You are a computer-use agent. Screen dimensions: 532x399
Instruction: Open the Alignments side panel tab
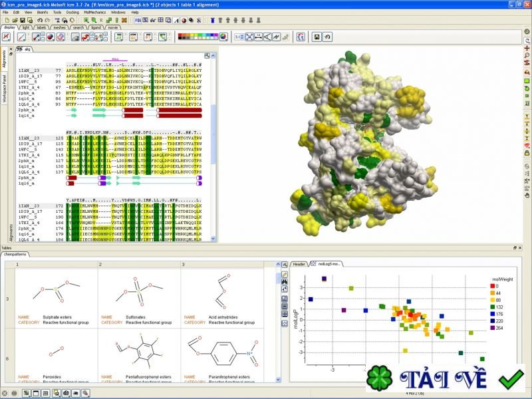click(4, 59)
